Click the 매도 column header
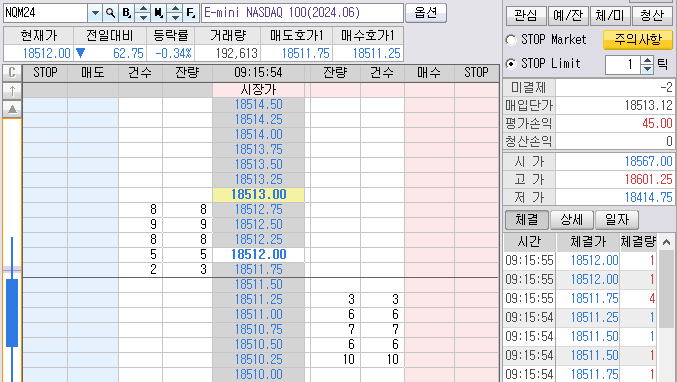The image size is (677, 382). (x=93, y=73)
